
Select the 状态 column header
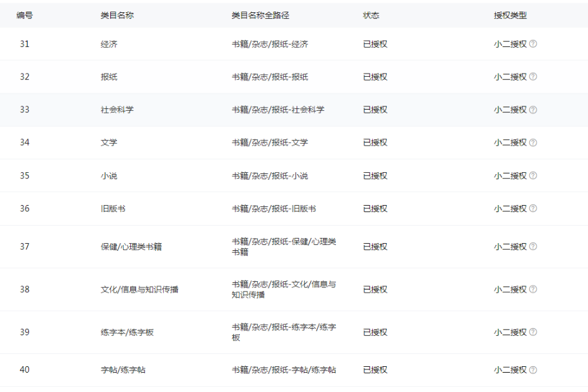point(371,15)
